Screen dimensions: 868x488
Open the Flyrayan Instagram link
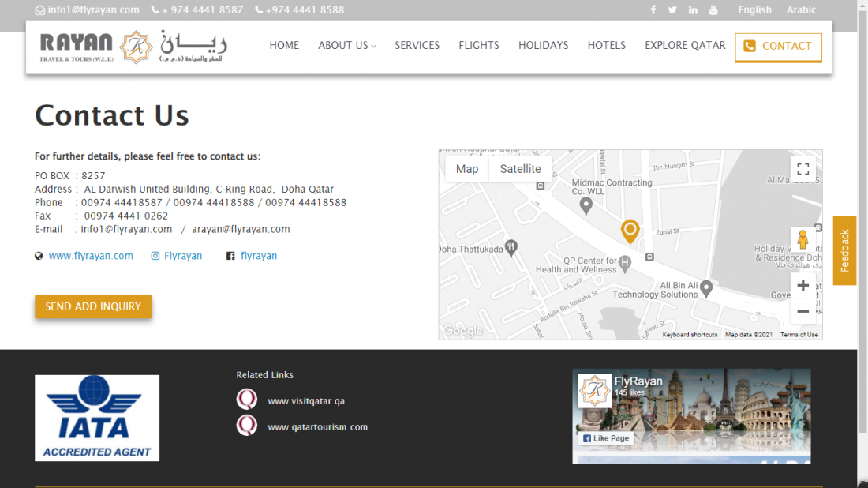tap(183, 256)
